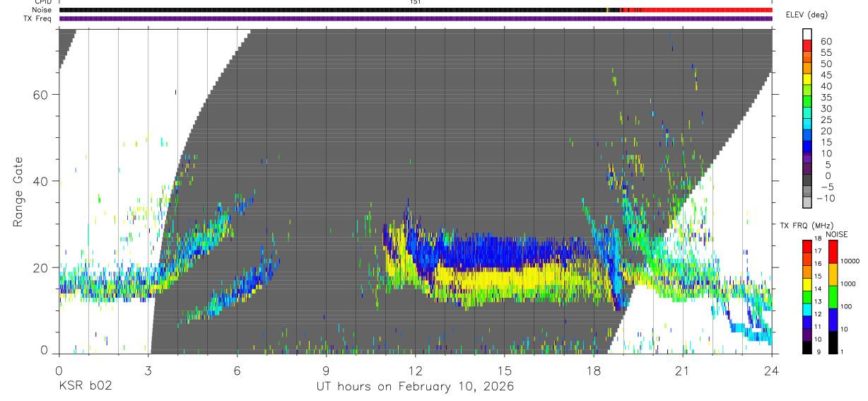Screen dimensions: 868x401
Task: Click the '6' tick on the UT hours axis
Action: click(x=237, y=370)
